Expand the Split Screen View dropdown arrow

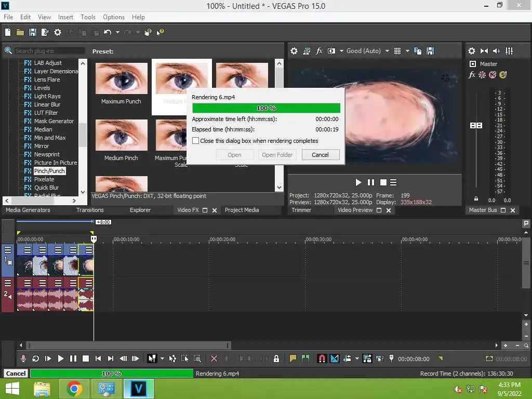341,51
